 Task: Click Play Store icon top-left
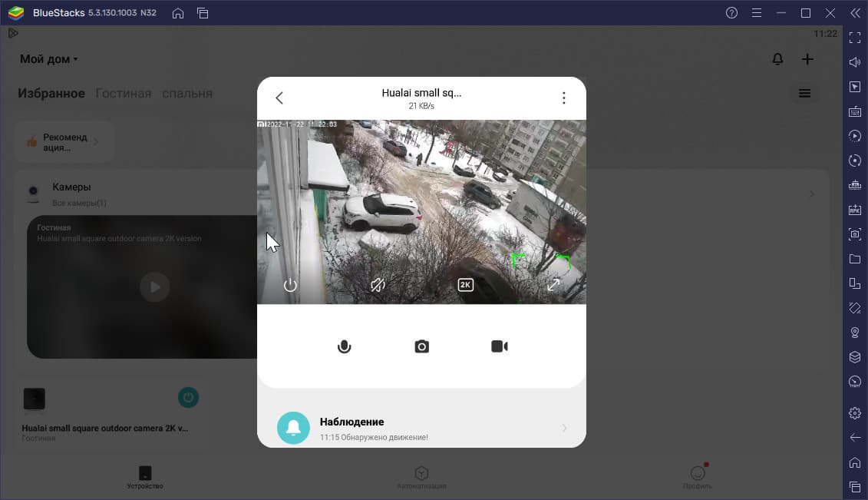[13, 33]
